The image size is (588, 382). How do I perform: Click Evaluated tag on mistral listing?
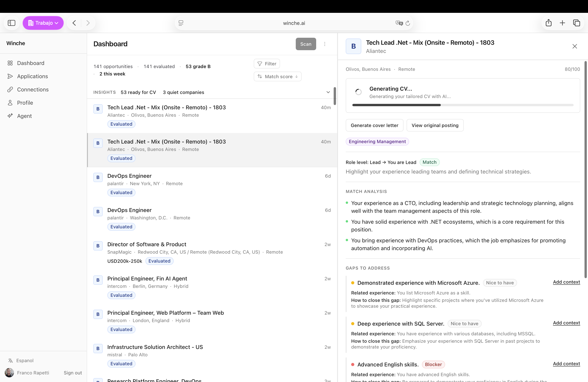121,364
